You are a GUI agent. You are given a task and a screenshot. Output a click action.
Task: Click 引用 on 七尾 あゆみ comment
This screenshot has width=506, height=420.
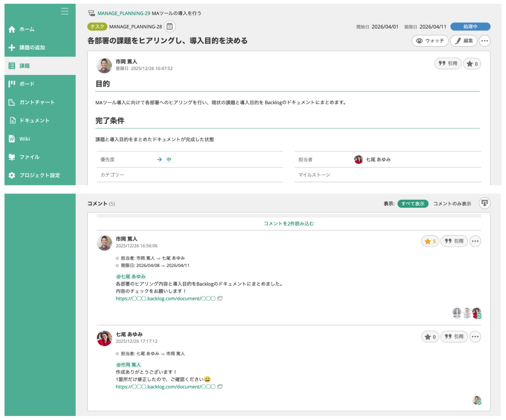click(x=454, y=337)
